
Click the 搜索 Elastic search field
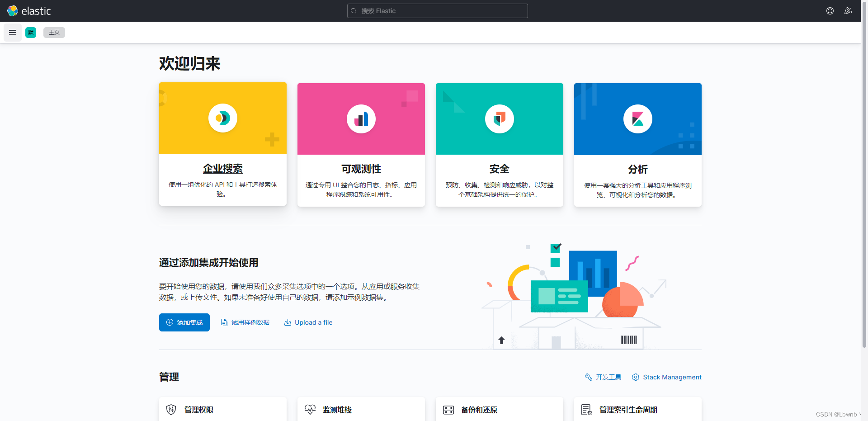pyautogui.click(x=437, y=10)
